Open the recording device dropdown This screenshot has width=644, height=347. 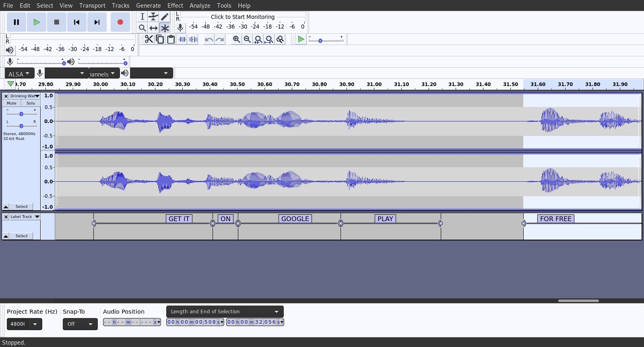tap(67, 74)
